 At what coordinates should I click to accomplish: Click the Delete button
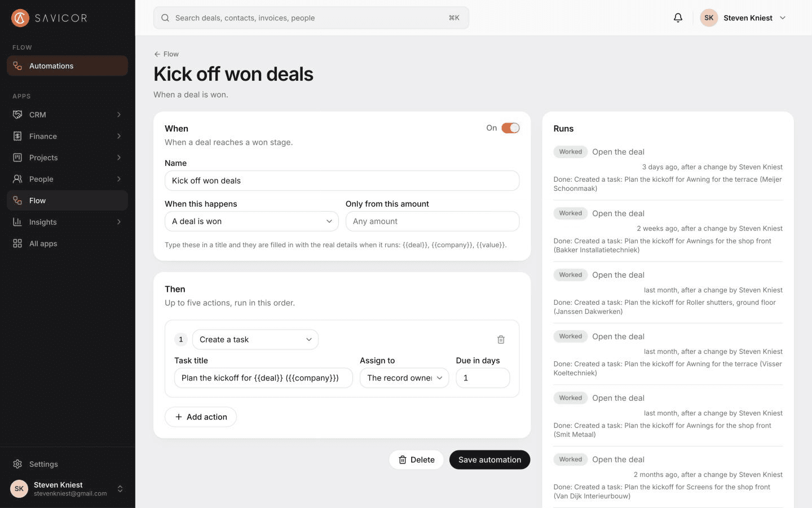point(416,459)
